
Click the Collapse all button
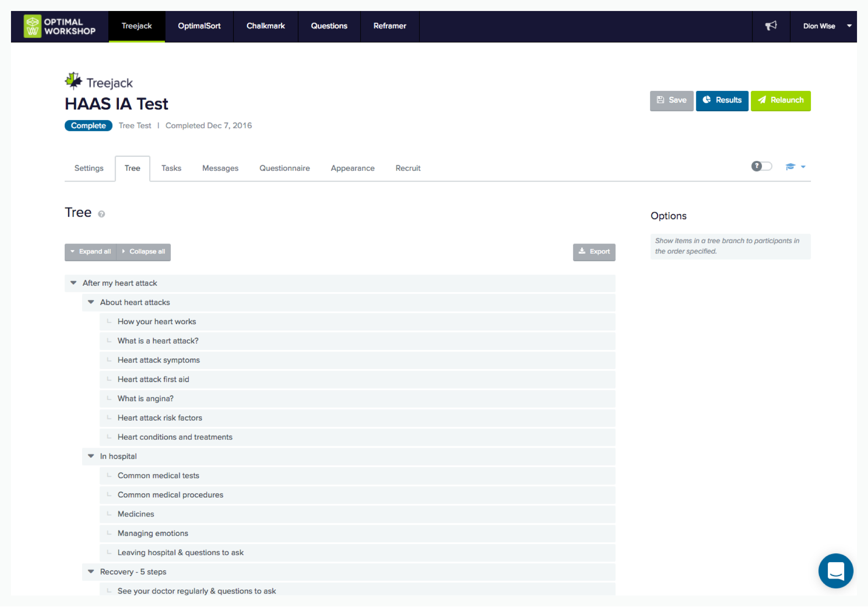click(143, 252)
